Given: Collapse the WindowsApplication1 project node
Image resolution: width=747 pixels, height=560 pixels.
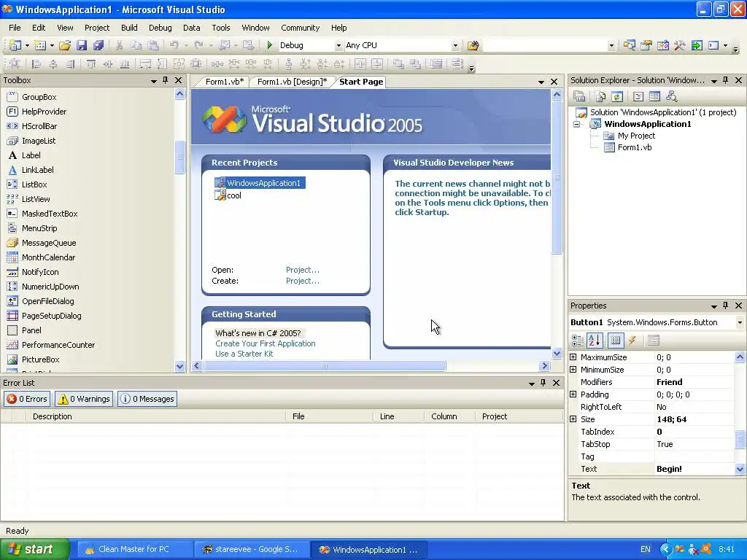Looking at the screenshot, I should [x=576, y=124].
